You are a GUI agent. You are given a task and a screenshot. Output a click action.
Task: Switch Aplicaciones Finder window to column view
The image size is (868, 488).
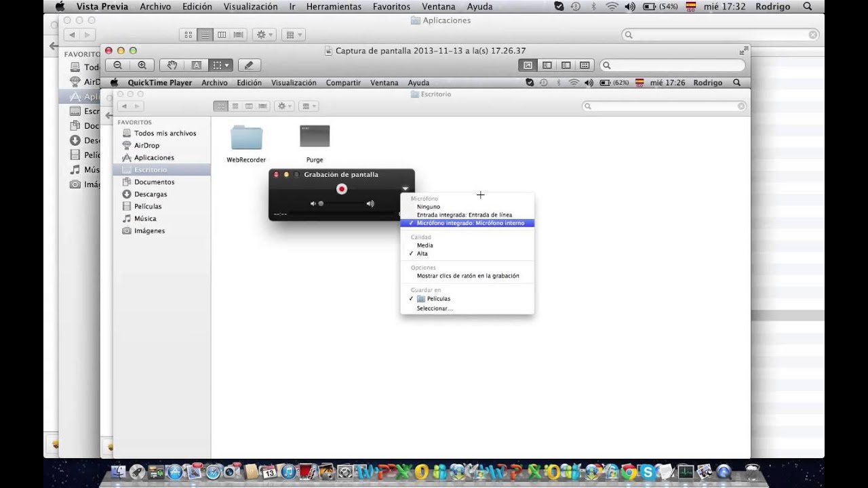(x=221, y=35)
